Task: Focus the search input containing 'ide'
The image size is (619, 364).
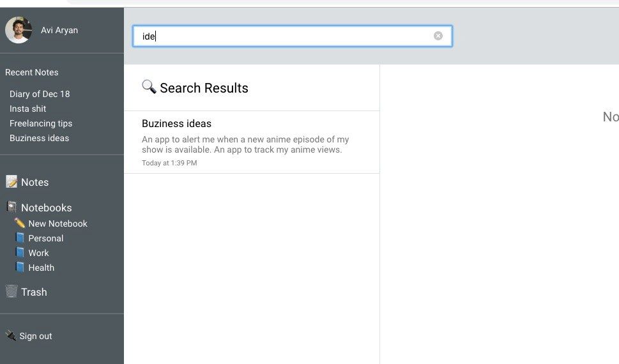Action: tap(281, 36)
